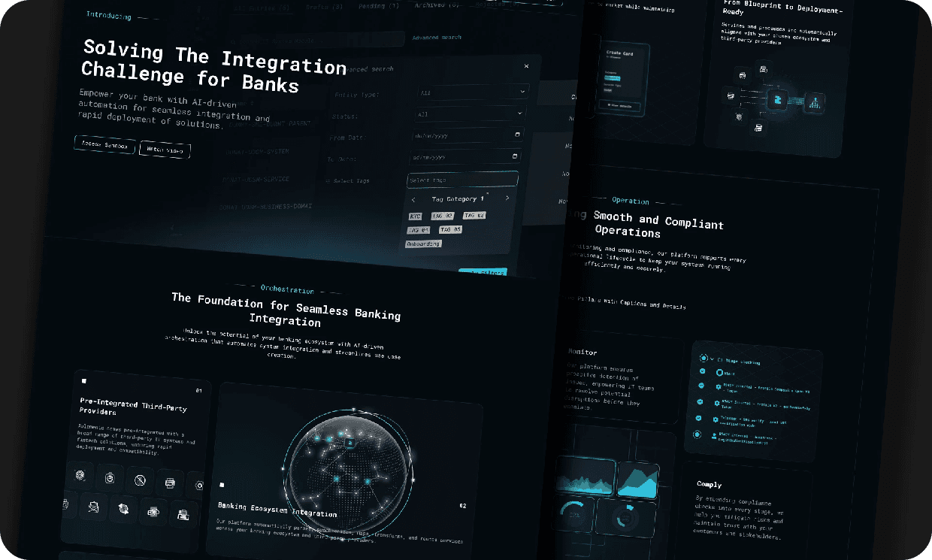Collapse the CI Stage checking chevron

713,360
